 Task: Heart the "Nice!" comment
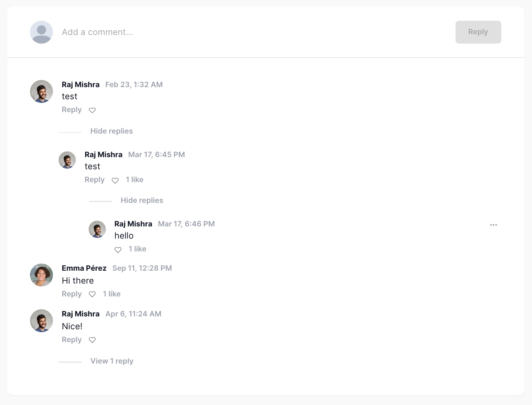click(92, 340)
